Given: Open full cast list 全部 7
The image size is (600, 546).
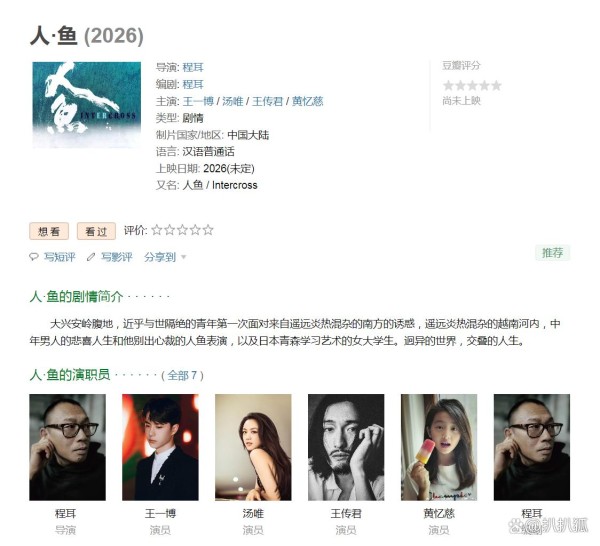Looking at the screenshot, I should (x=182, y=375).
